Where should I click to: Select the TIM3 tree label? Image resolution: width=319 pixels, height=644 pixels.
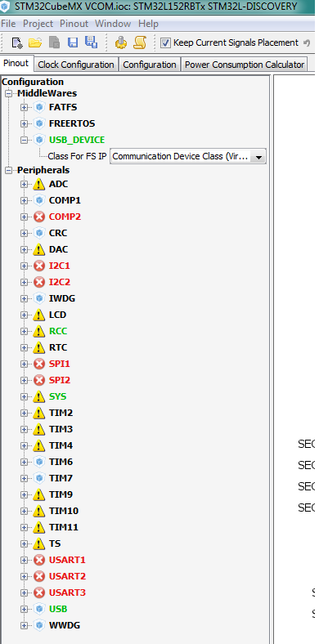point(61,429)
